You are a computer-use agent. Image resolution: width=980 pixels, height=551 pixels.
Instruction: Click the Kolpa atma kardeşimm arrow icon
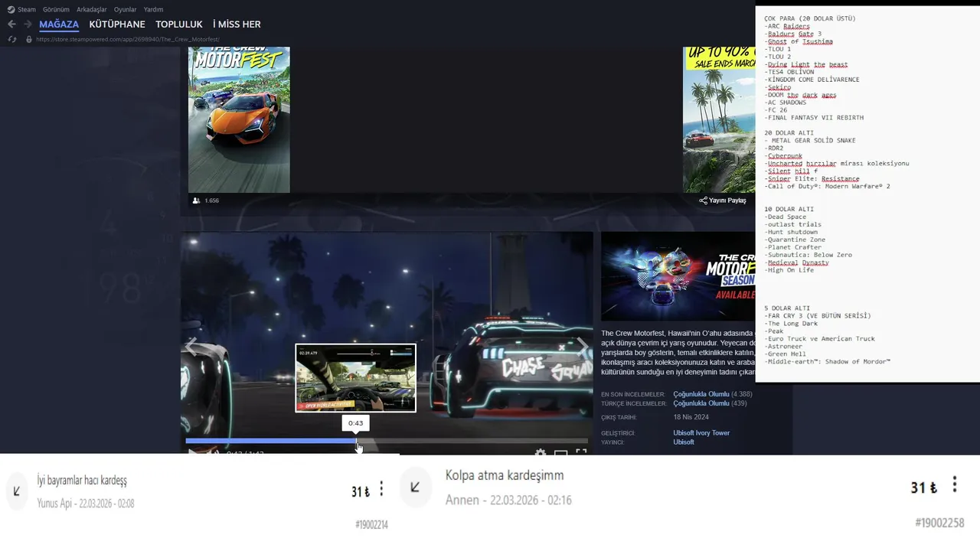click(x=415, y=487)
